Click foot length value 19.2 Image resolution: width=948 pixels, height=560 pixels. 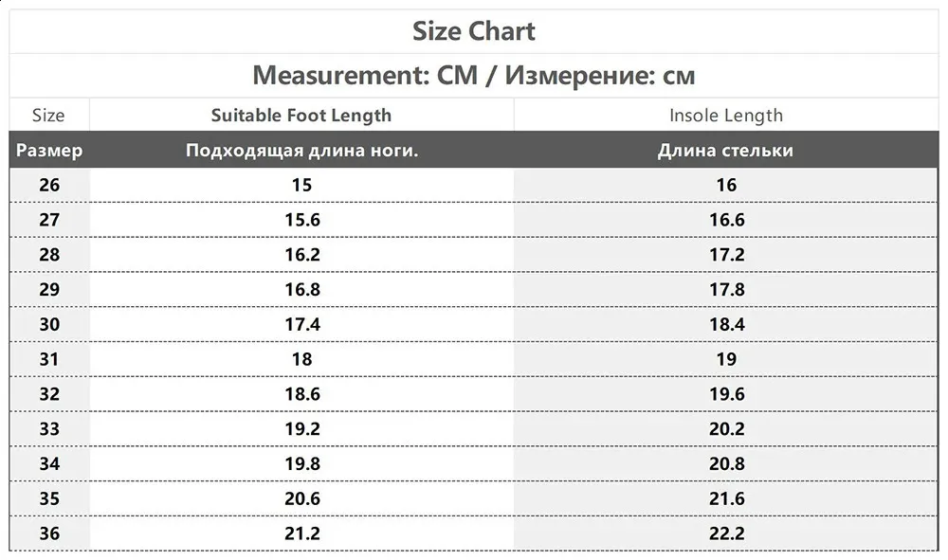point(302,429)
